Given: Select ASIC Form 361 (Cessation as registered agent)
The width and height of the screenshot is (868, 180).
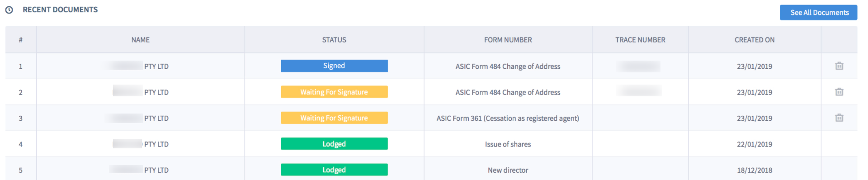Looking at the screenshot, I should [x=508, y=118].
